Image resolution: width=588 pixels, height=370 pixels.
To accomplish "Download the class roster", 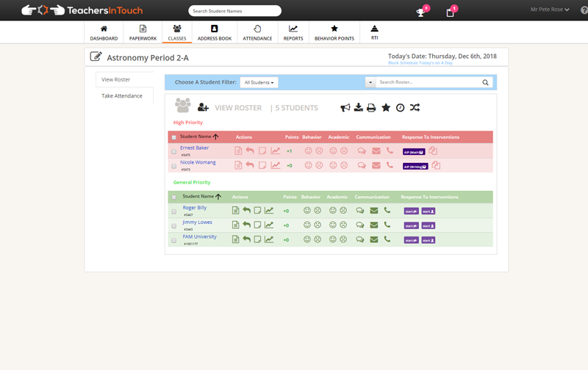I will coord(358,108).
